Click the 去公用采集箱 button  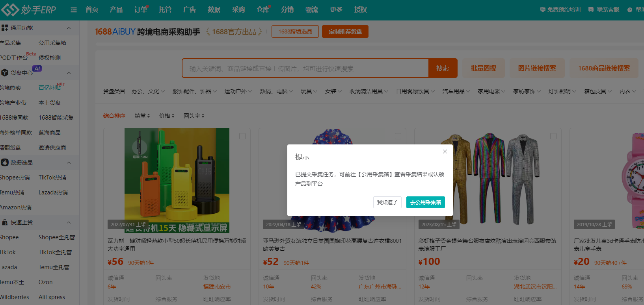click(426, 202)
